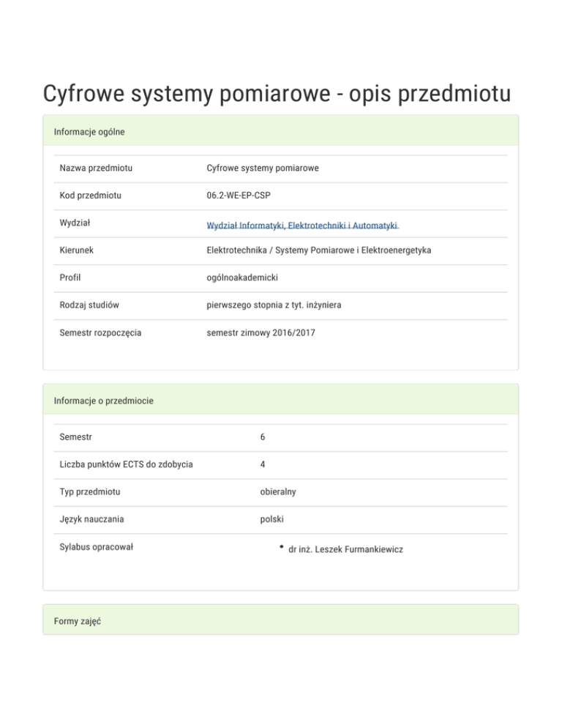Click the Liczba punktów ECTS do zdobycia label
562x728 pixels.
127,464
